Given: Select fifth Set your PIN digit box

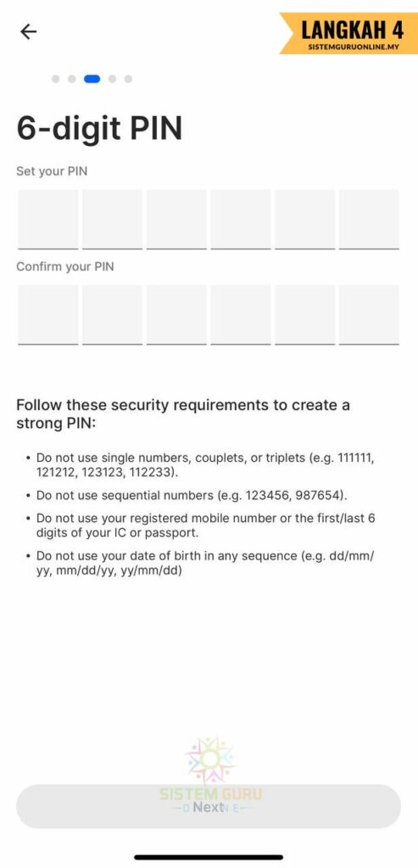Looking at the screenshot, I should tap(305, 220).
